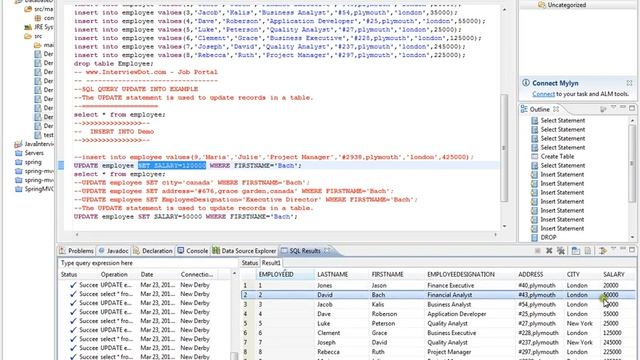The image size is (640, 360).
Task: Click the editor scrollbar down arrow
Action: coord(504,226)
